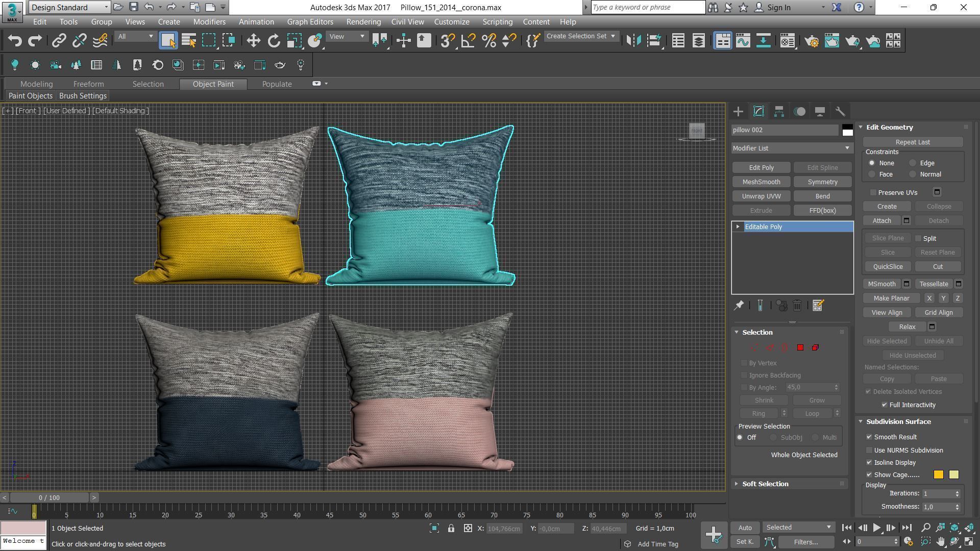Click the Unwrap UVW button
This screenshot has height=551, width=980.
point(761,196)
